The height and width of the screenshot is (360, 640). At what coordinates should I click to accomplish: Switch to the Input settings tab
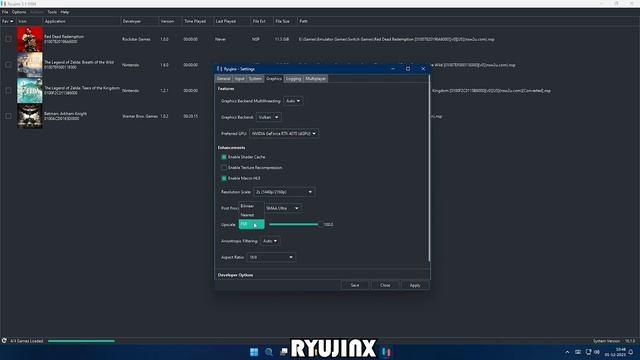tap(239, 78)
